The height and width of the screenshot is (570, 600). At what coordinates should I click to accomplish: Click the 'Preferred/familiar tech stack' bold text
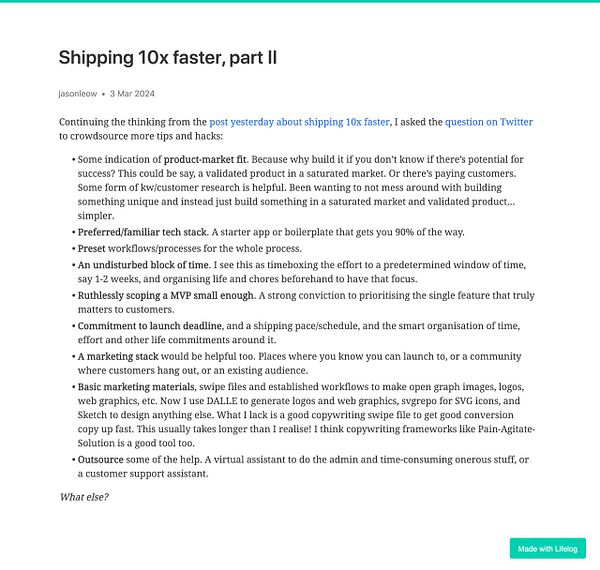(143, 232)
